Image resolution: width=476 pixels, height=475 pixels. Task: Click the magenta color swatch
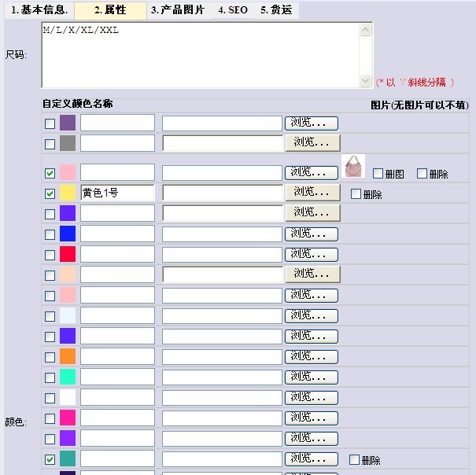click(x=68, y=418)
